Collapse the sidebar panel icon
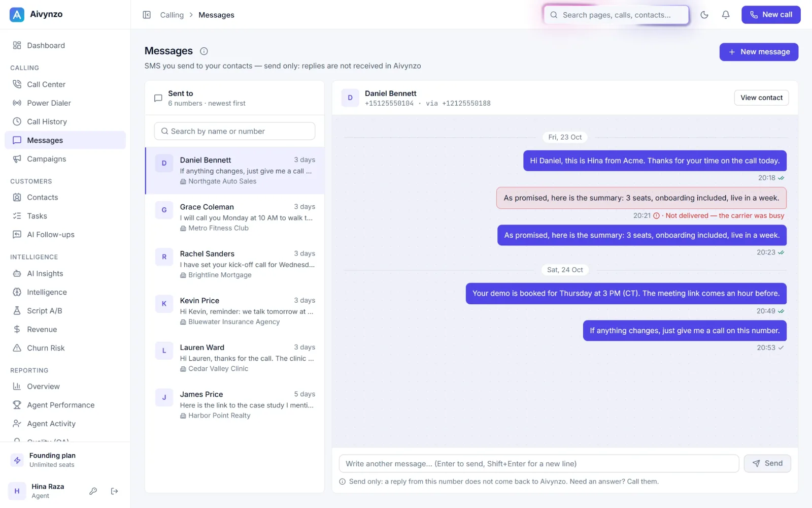This screenshot has height=508, width=812. 147,15
